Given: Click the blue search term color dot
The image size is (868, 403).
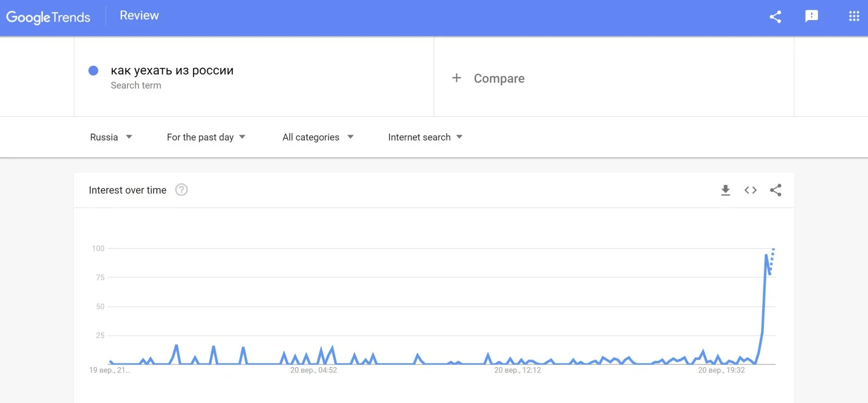Looking at the screenshot, I should [x=93, y=71].
